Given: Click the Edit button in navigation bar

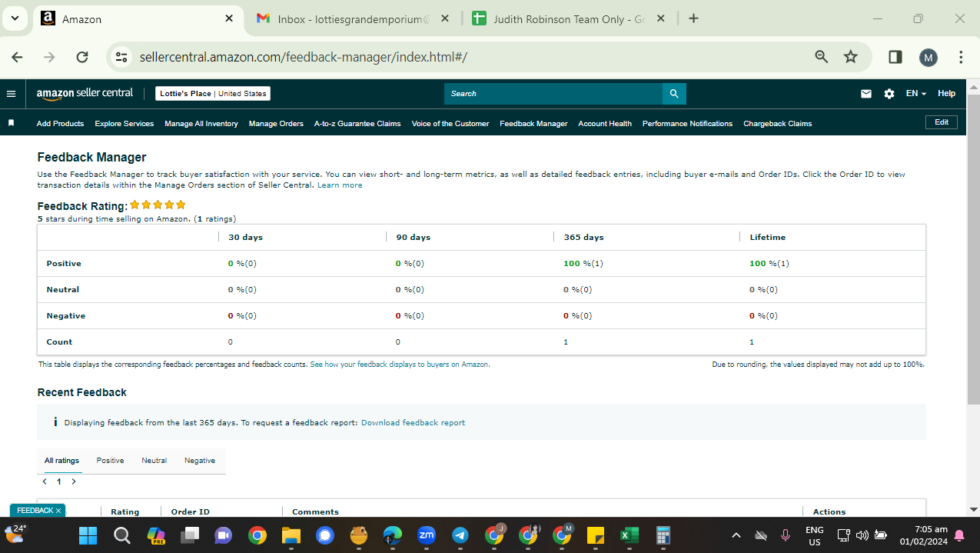Looking at the screenshot, I should point(942,122).
